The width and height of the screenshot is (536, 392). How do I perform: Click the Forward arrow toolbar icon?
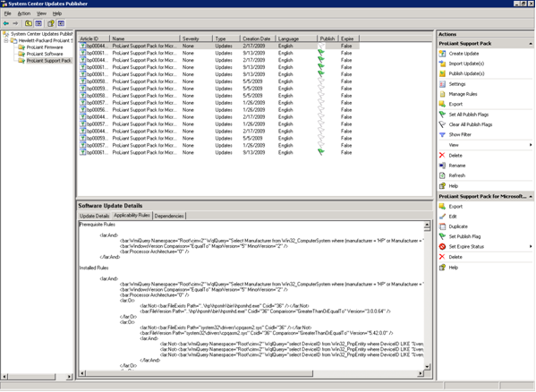[x=15, y=23]
